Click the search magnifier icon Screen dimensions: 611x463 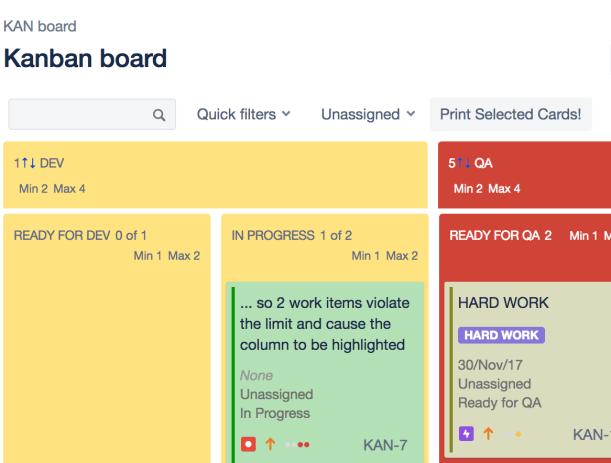[x=159, y=115]
